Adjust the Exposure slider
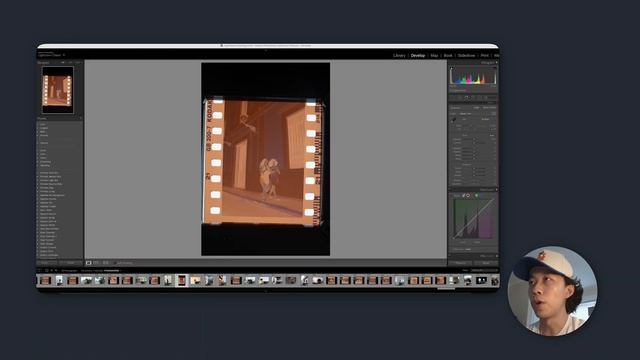 coord(474,140)
